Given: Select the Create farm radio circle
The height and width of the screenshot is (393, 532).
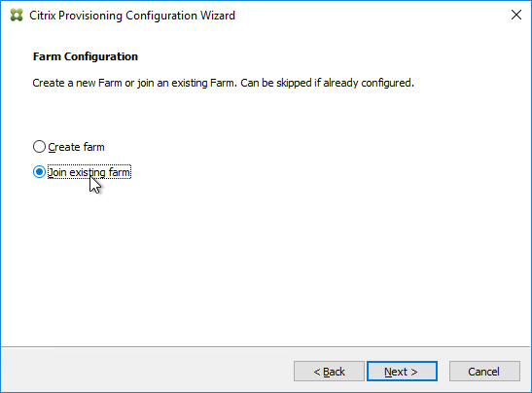Looking at the screenshot, I should 39,147.
